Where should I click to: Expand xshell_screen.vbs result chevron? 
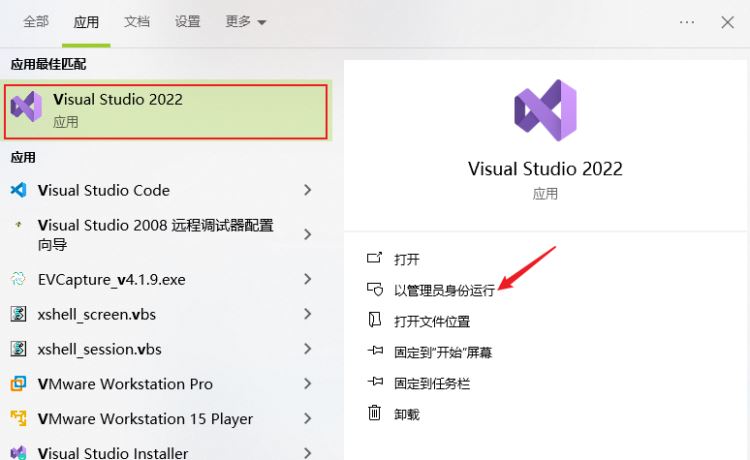tap(308, 314)
